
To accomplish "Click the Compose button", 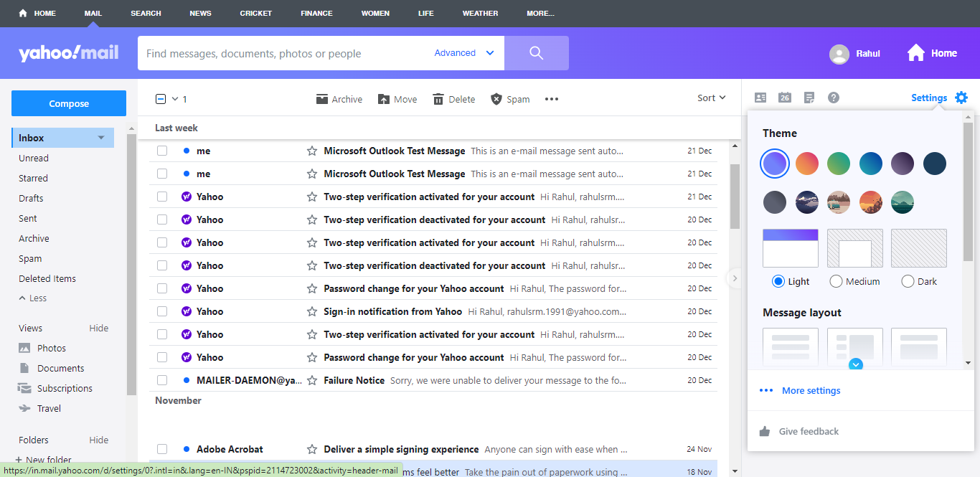I will [69, 103].
